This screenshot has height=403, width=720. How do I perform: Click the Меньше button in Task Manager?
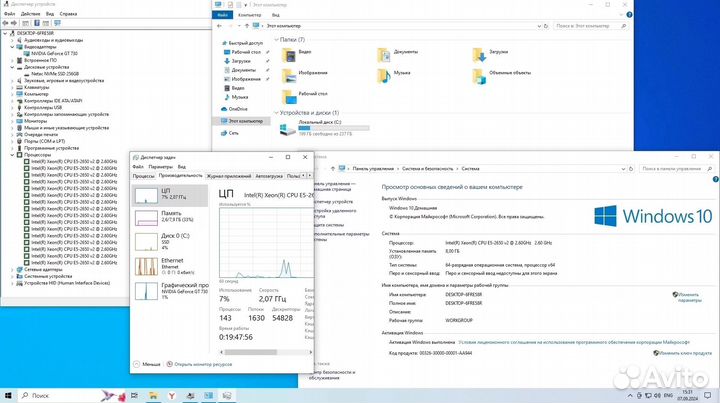click(150, 364)
